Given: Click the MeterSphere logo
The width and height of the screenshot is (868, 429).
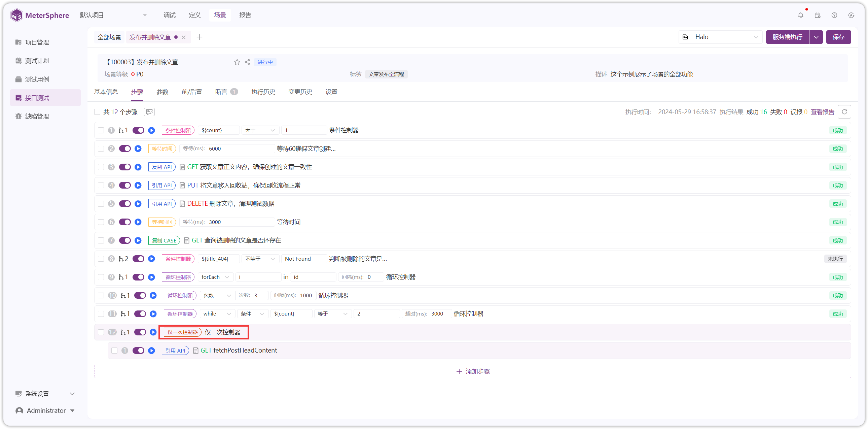Looking at the screenshot, I should pos(40,15).
